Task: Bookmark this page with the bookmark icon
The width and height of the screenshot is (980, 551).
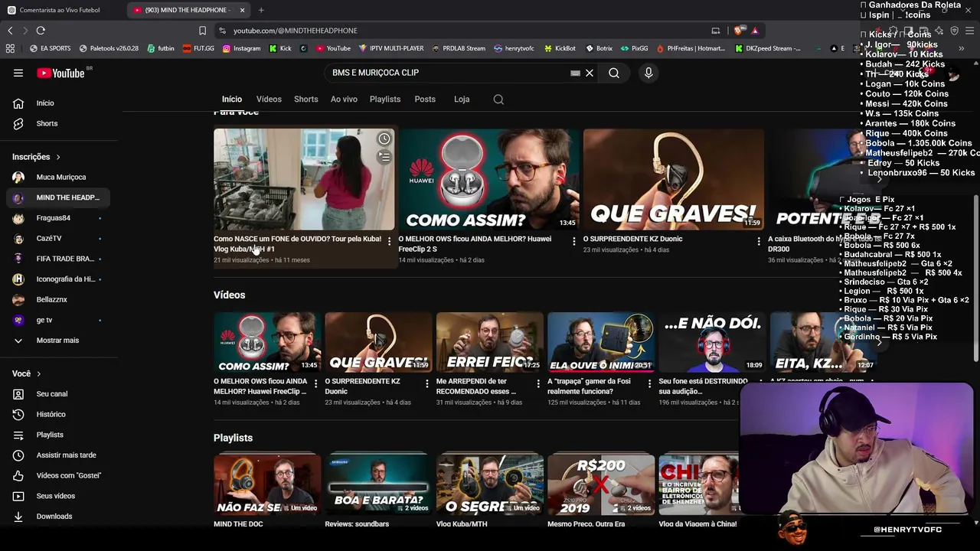Action: tap(202, 31)
